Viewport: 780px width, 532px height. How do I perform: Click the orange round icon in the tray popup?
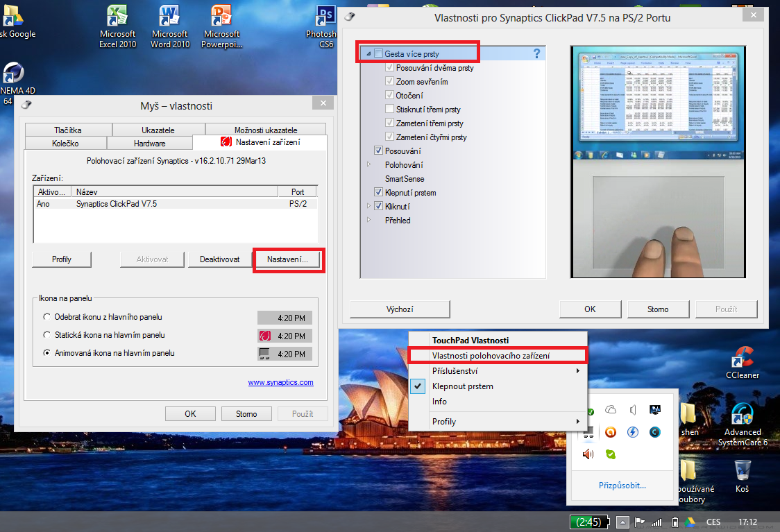point(611,432)
